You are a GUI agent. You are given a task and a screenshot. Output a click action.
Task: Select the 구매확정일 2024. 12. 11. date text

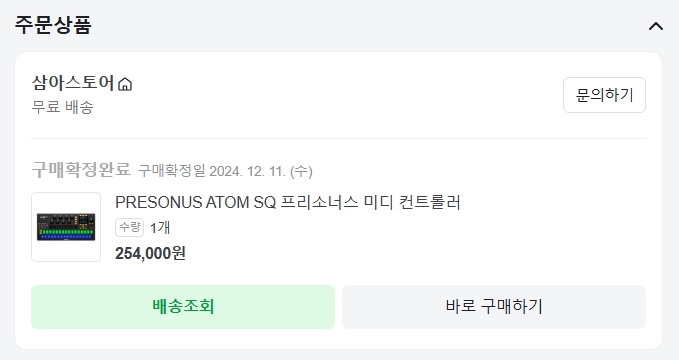click(225, 171)
